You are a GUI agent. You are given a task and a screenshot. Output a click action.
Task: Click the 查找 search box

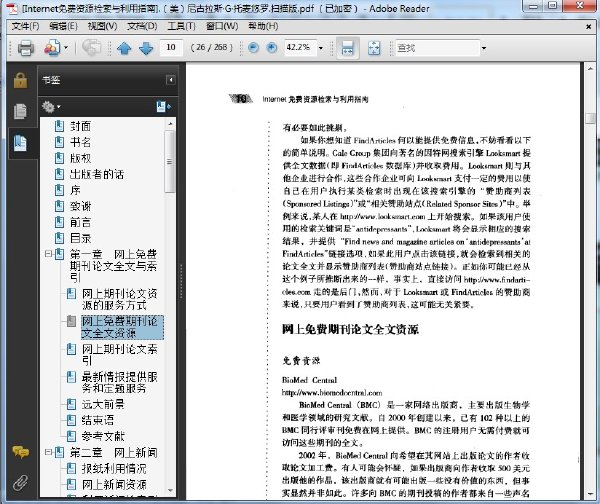[x=437, y=48]
